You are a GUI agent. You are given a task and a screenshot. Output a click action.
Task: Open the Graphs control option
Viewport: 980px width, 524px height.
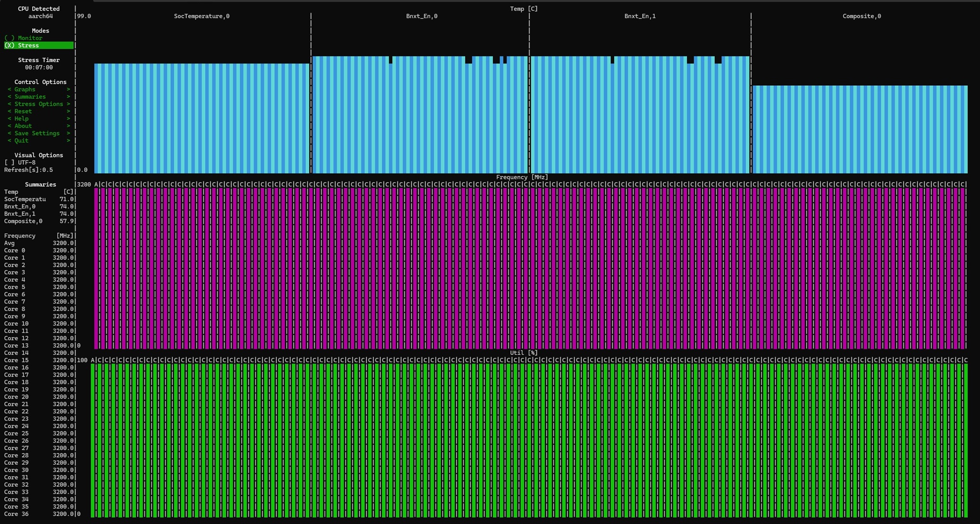25,89
